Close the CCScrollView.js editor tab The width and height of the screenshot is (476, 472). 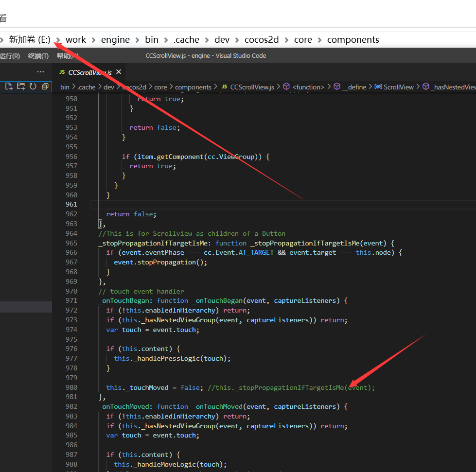(x=119, y=72)
